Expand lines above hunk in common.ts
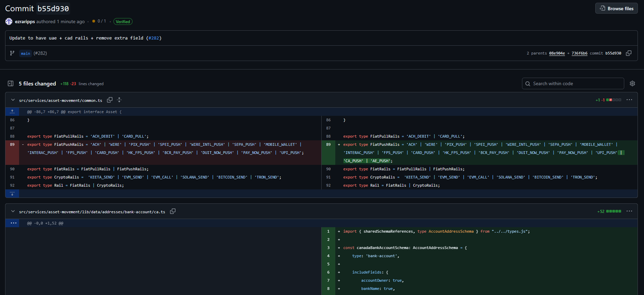644x295 pixels. (12, 112)
